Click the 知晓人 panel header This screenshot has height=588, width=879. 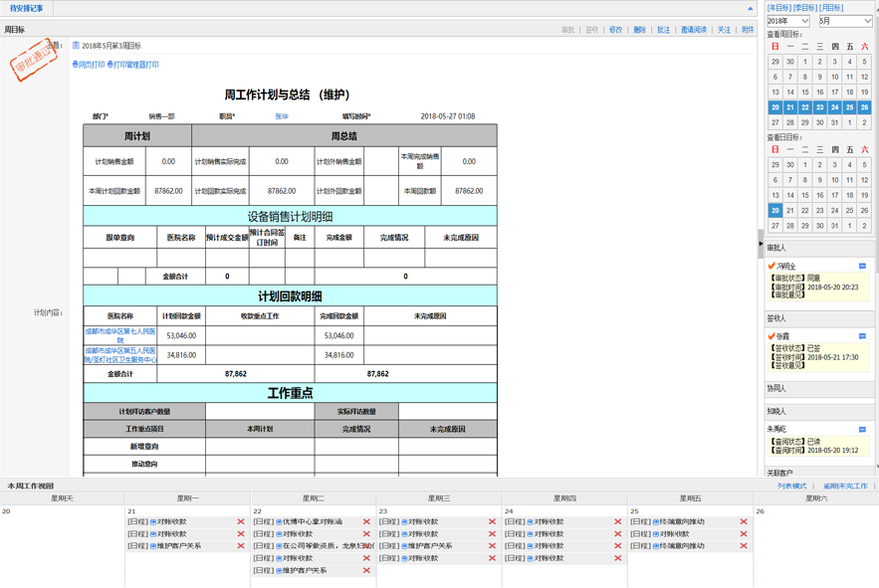click(x=819, y=412)
